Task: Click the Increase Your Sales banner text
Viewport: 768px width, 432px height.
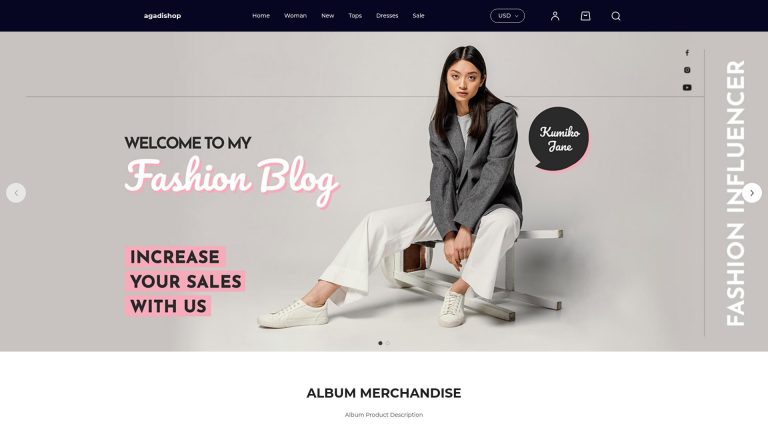Action: point(185,282)
